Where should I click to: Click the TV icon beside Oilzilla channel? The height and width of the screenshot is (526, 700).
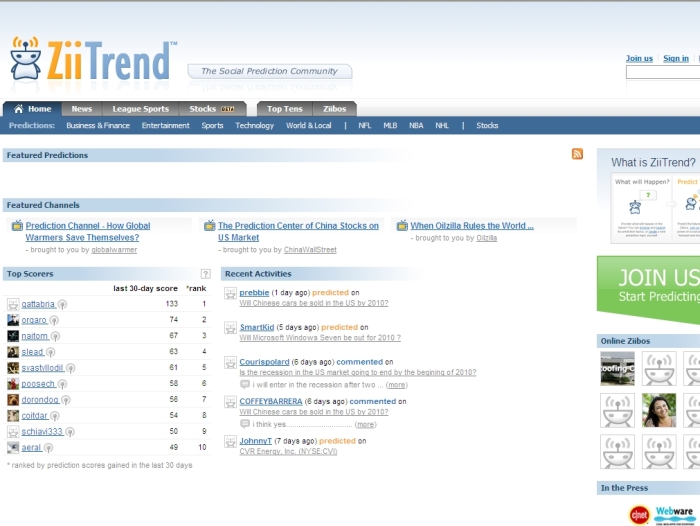coord(402,225)
